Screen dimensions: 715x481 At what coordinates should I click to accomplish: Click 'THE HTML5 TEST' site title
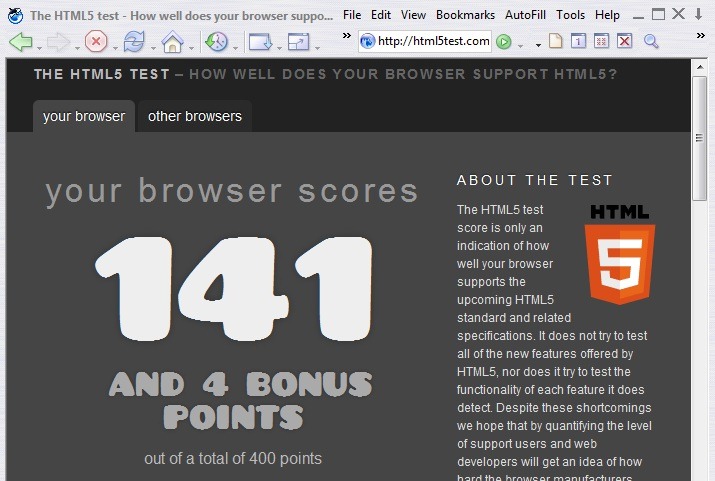click(x=102, y=74)
